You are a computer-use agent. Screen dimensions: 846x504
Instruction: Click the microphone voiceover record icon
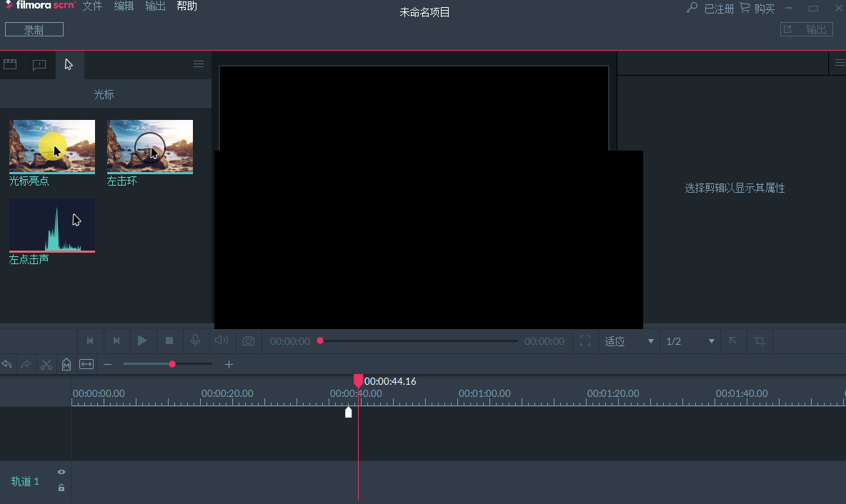(x=195, y=341)
